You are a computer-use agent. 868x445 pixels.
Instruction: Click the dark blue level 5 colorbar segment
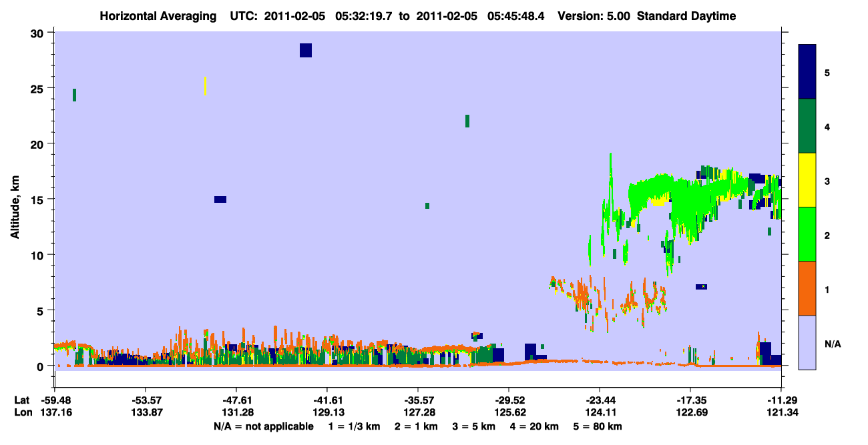point(807,72)
